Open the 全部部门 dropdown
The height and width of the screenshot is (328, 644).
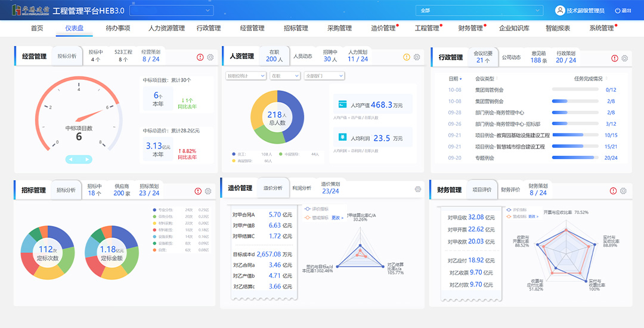(x=324, y=76)
